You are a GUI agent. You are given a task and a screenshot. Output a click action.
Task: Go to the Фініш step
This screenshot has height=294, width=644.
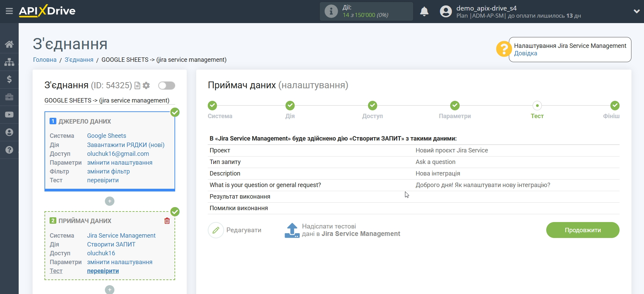pos(615,106)
